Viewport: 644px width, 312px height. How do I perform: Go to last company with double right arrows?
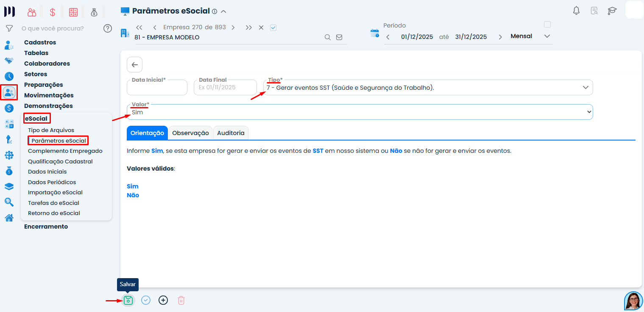pyautogui.click(x=249, y=28)
